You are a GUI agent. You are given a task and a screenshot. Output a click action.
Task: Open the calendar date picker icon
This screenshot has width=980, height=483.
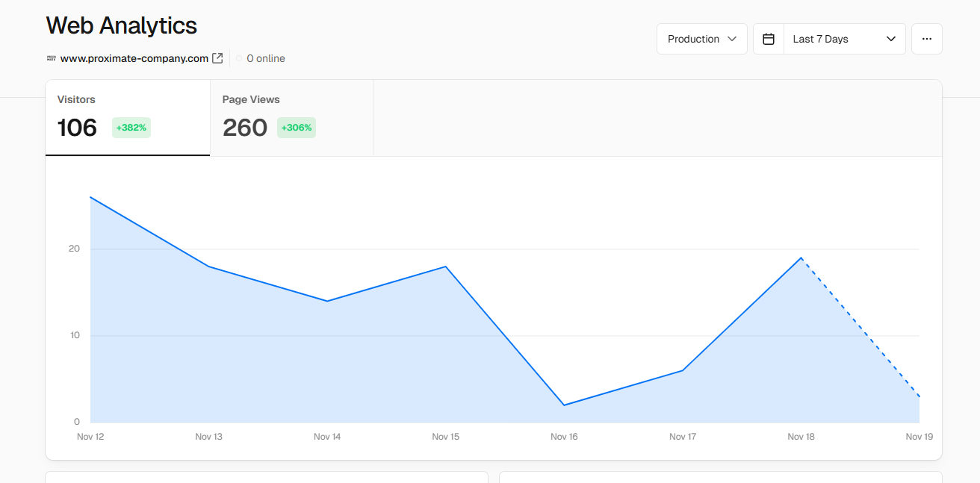coord(768,38)
